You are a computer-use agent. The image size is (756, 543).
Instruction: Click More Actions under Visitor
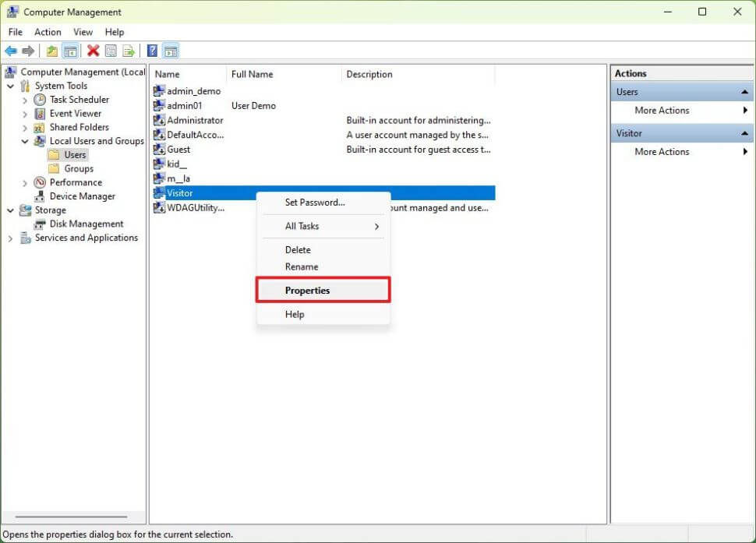661,151
